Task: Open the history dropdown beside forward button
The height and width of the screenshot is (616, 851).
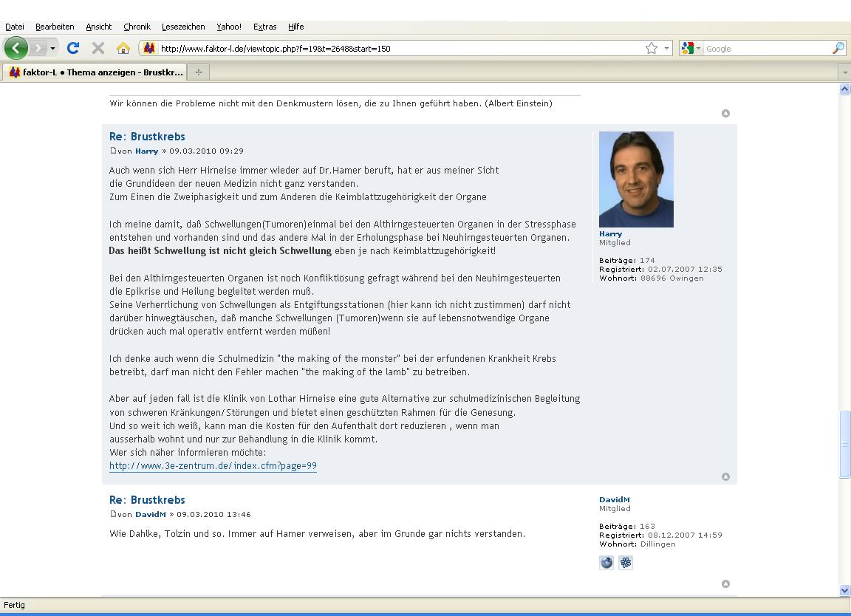Action: coord(52,49)
